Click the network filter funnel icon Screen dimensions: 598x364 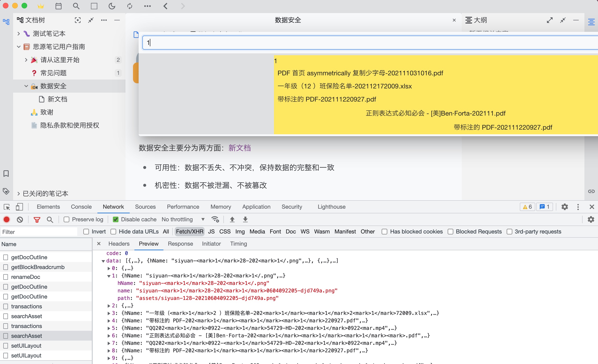pos(37,220)
